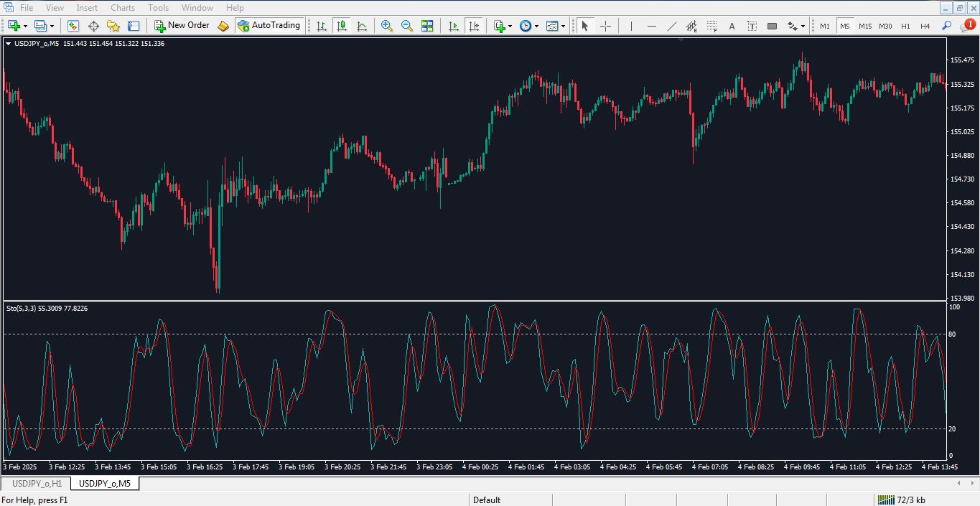Image resolution: width=980 pixels, height=506 pixels.
Task: Open the Window menu
Action: coord(197,8)
